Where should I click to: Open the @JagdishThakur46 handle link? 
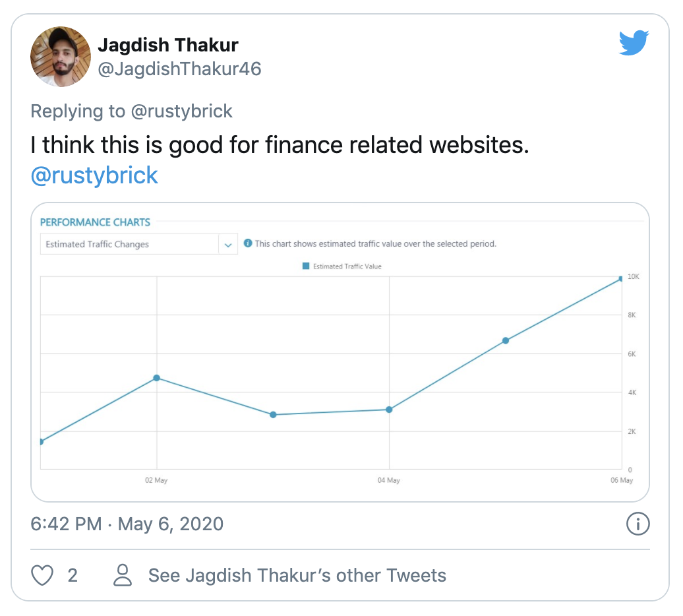point(179,69)
